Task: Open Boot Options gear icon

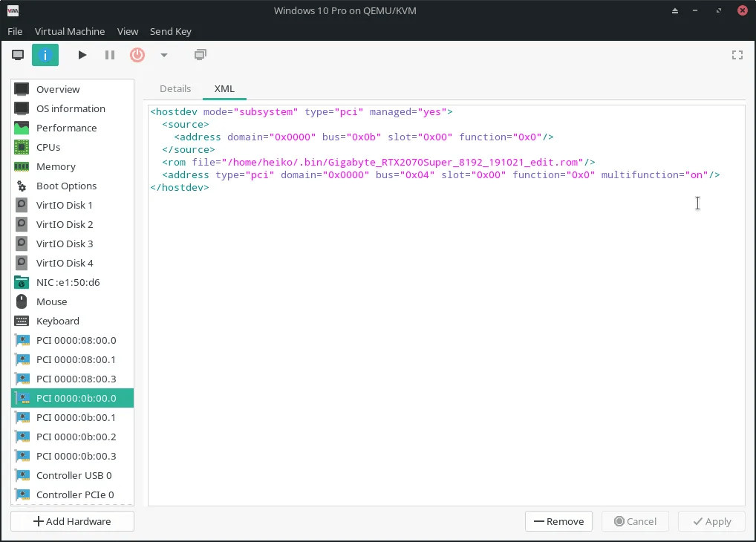Action: click(22, 186)
